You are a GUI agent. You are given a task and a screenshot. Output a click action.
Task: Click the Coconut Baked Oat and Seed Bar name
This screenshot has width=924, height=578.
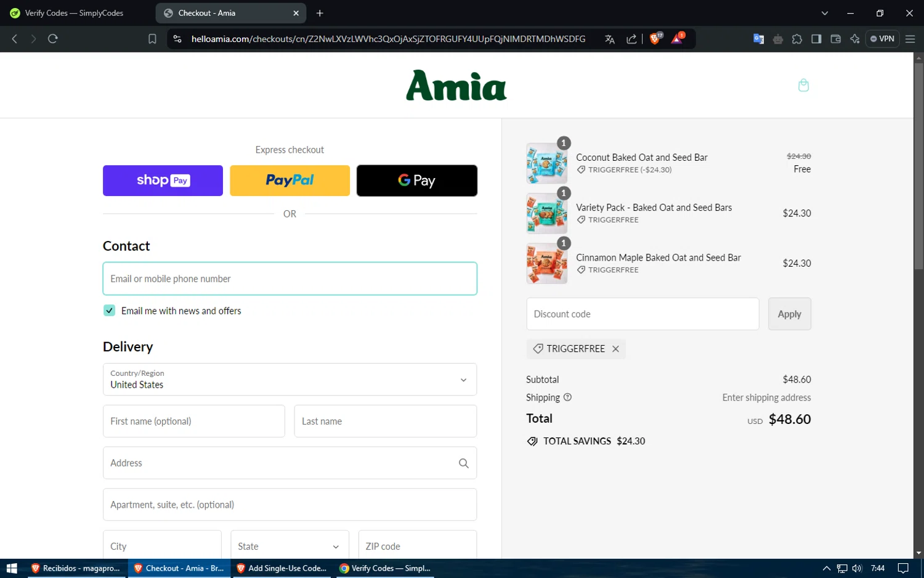tap(642, 158)
